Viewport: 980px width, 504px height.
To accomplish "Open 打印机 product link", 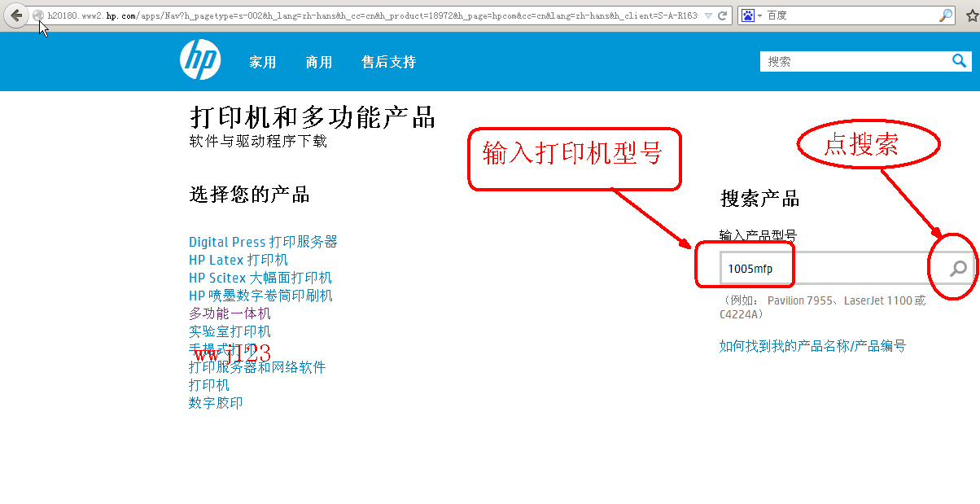I will 209,385.
